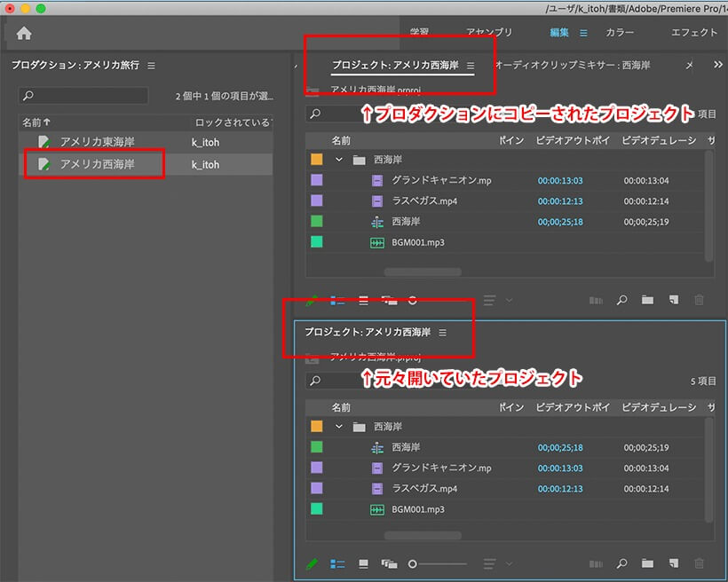
Task: Click horizontal scrollbar in upper Project panel list
Action: pos(423,271)
